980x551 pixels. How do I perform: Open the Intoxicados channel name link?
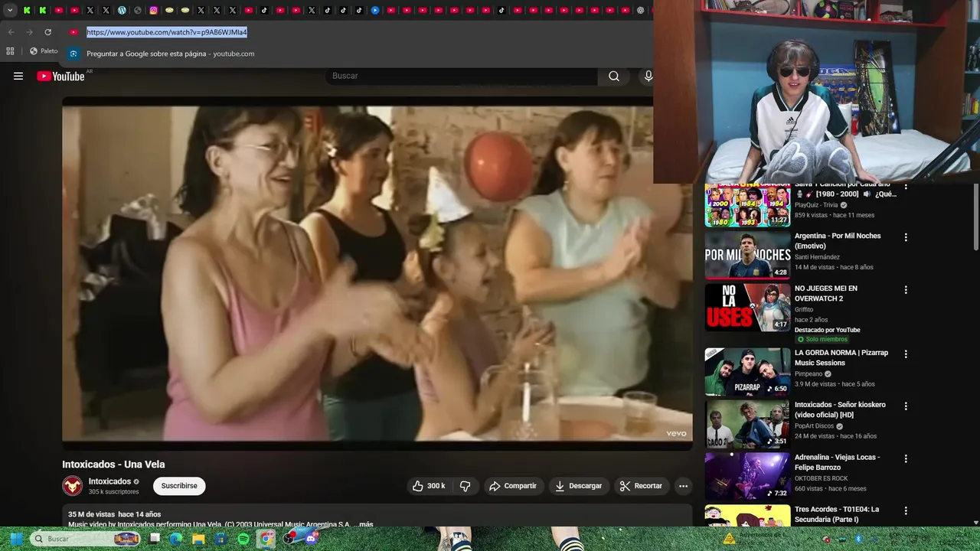(109, 481)
